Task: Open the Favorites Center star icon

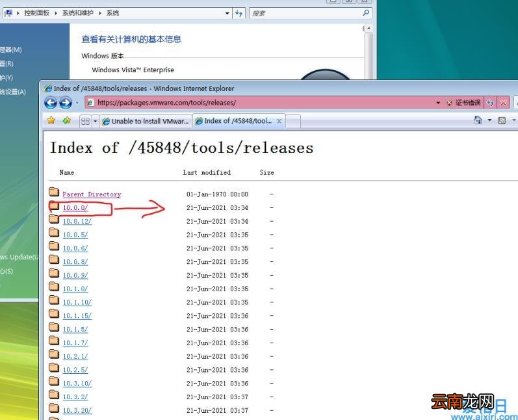Action: click(x=51, y=120)
